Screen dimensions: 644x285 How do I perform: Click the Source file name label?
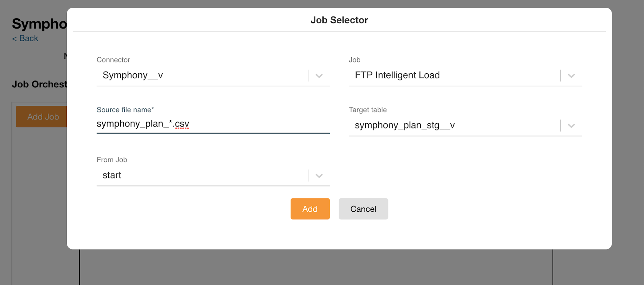coord(125,110)
